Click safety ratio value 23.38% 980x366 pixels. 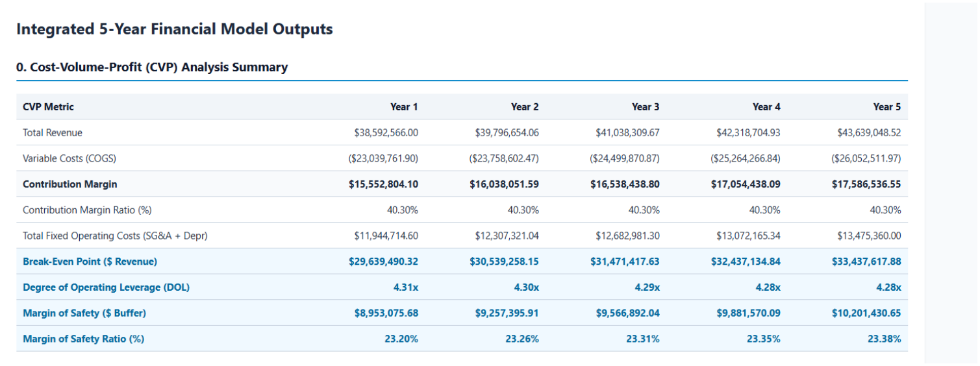click(885, 339)
